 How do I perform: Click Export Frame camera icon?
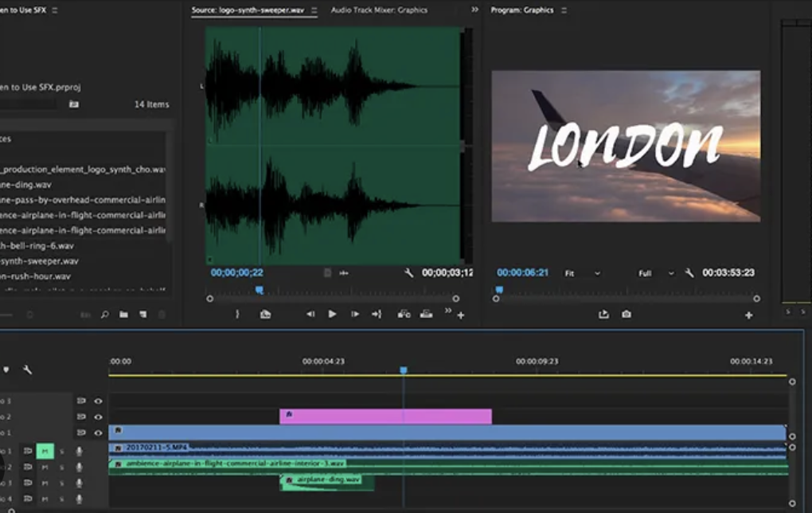pyautogui.click(x=626, y=314)
